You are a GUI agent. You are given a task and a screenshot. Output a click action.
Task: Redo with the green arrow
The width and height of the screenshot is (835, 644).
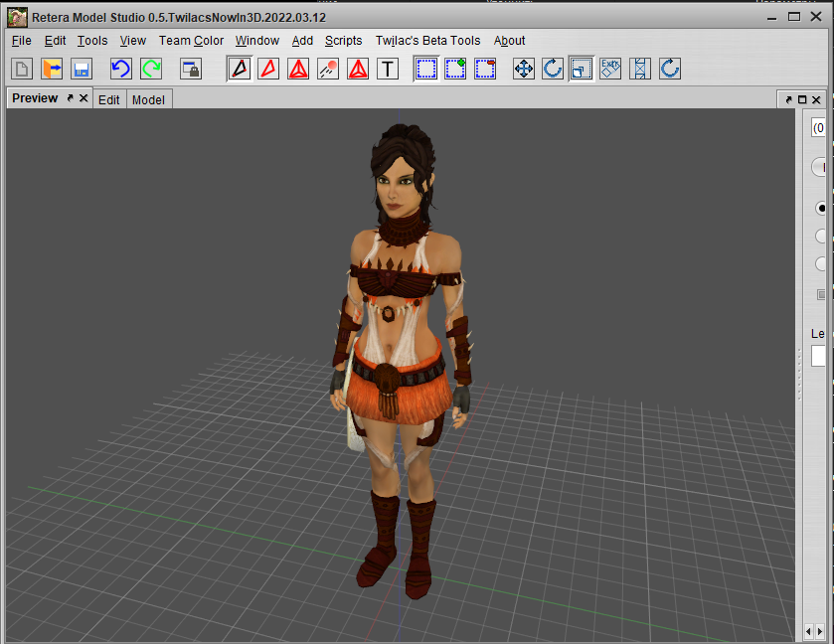151,70
